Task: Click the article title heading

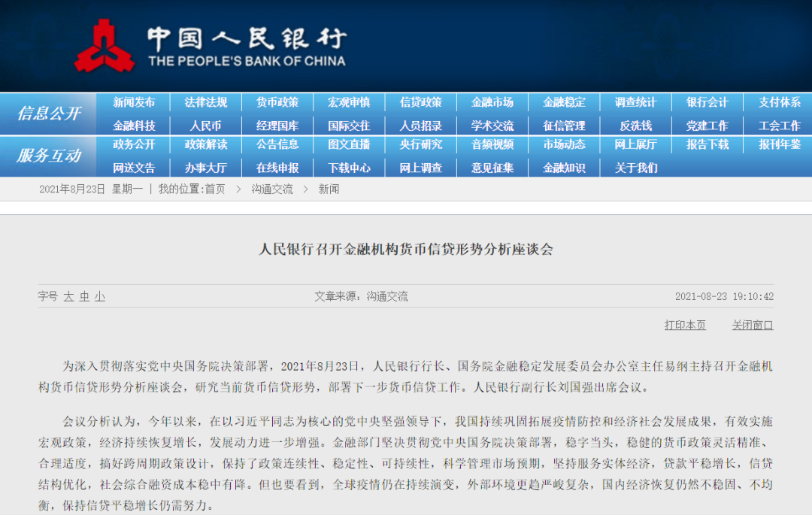Action: click(405, 250)
